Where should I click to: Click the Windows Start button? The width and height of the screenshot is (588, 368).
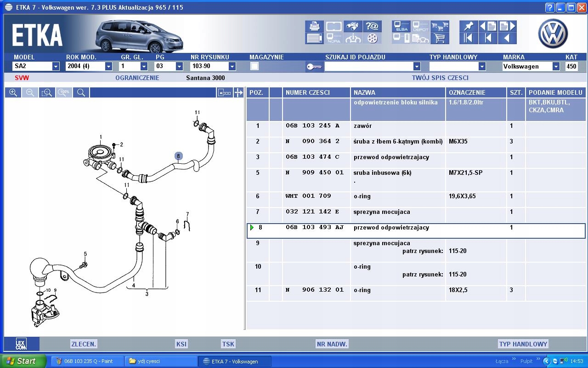tap(23, 361)
